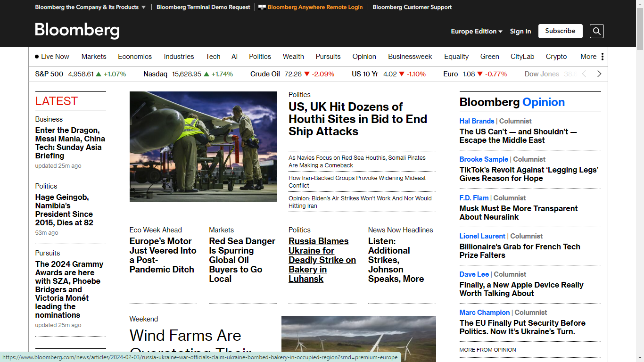Viewport: 644px width, 362px height.
Task: Click the Live Now dot indicator
Action: 37,57
